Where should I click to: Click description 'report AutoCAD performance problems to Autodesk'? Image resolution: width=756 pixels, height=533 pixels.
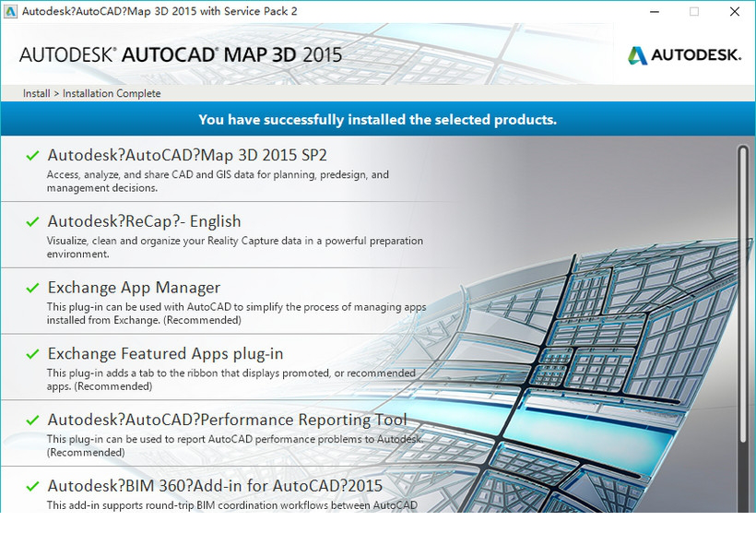[235, 445]
